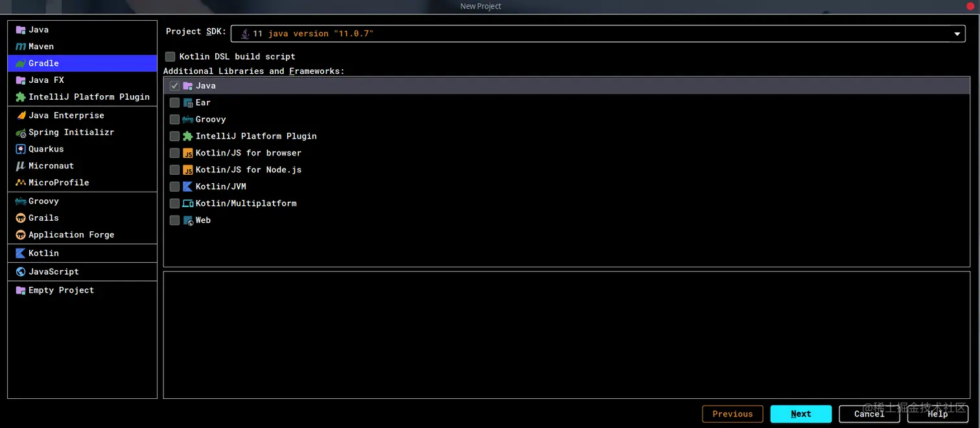Click the Ear framework icon
Image resolution: width=980 pixels, height=428 pixels.
pyautogui.click(x=188, y=102)
